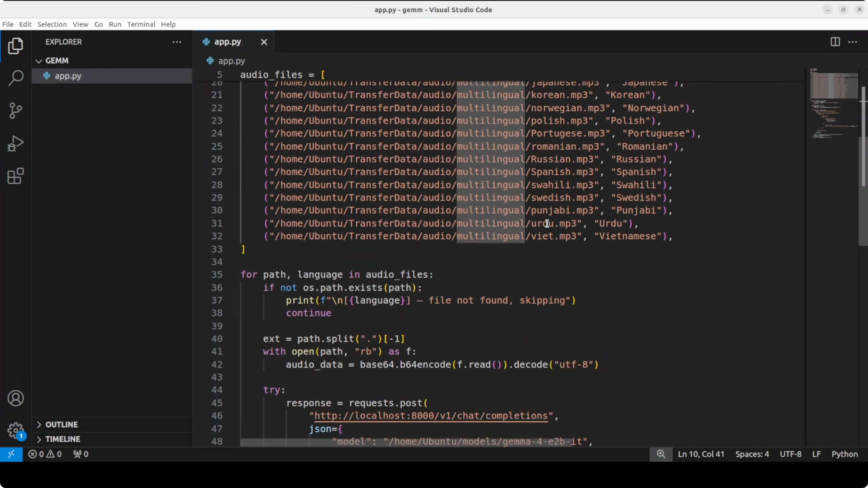Open the Source Control view
Screen dimensions: 868x488
pos(16,111)
